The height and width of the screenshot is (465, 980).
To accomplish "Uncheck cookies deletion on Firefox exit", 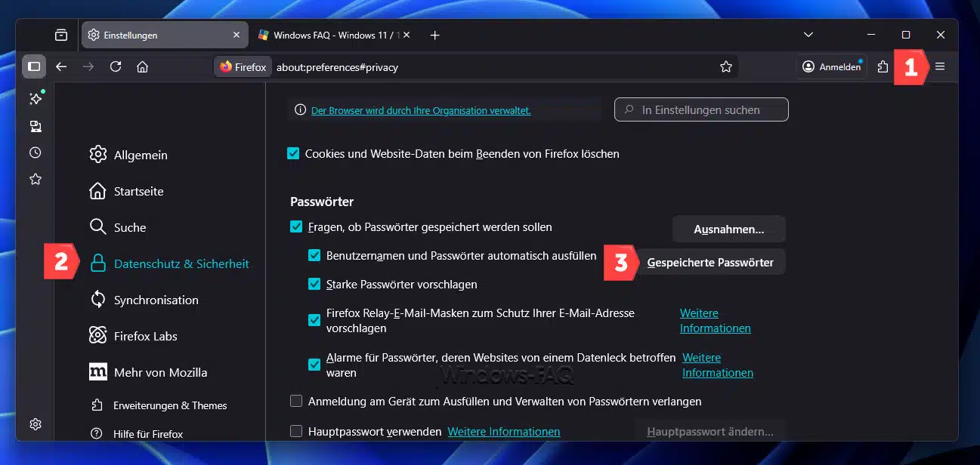I will coord(293,154).
